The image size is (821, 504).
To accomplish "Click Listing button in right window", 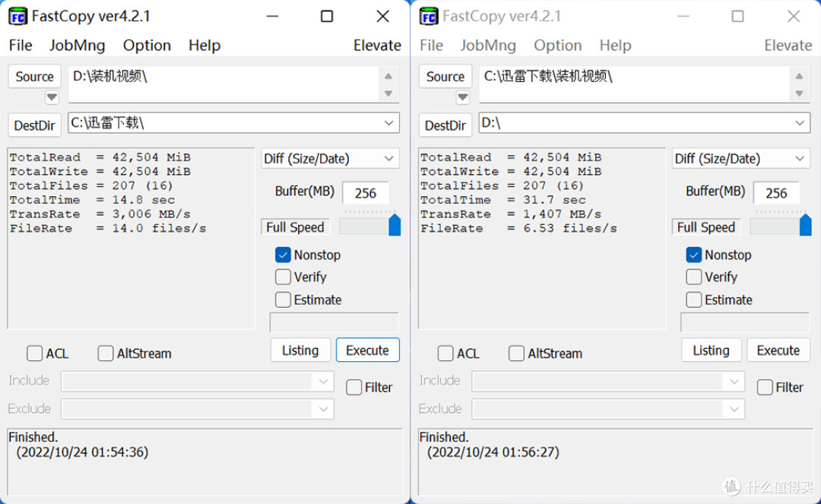I will point(712,350).
